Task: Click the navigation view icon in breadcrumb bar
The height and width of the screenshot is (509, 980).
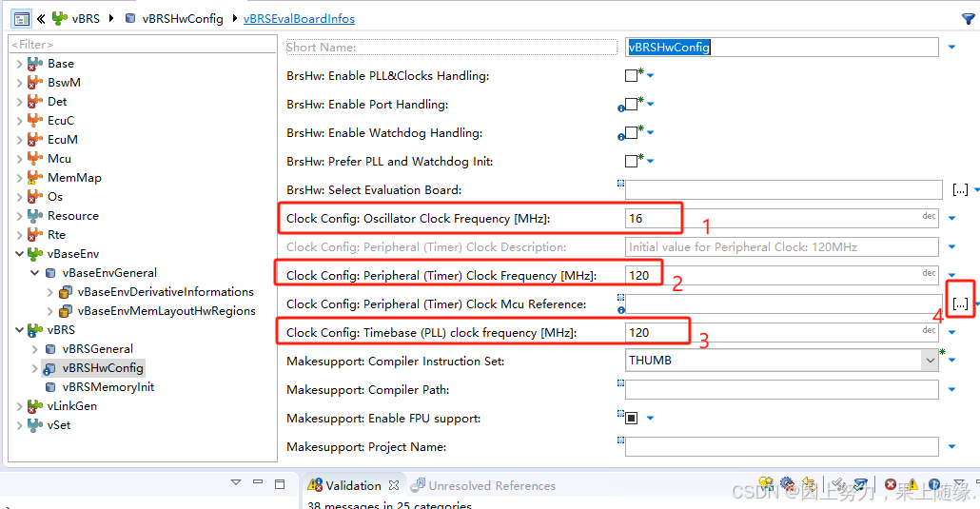Action: tap(21, 19)
